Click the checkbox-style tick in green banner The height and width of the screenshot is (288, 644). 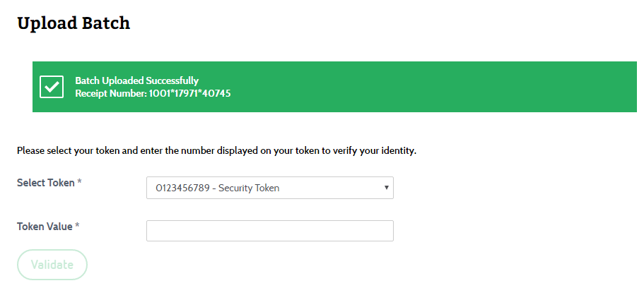52,87
